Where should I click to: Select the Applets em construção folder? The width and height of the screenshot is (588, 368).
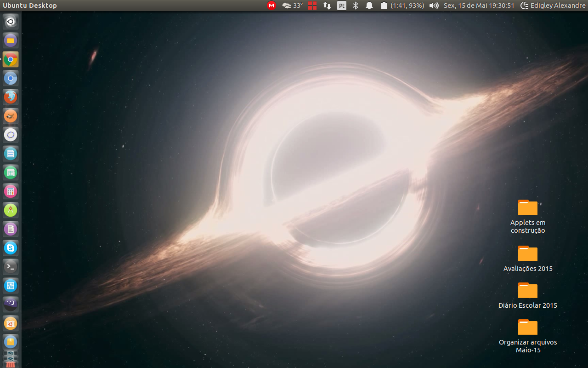tap(528, 217)
